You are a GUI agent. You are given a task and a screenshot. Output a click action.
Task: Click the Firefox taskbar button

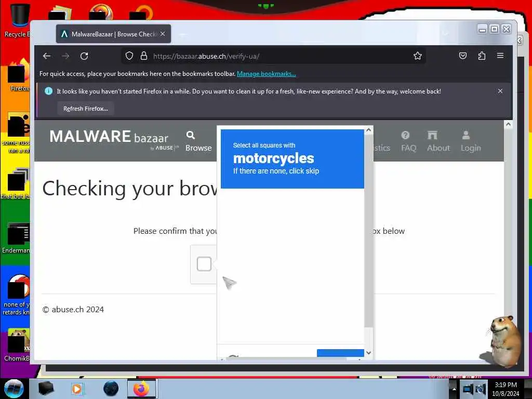pos(141,389)
